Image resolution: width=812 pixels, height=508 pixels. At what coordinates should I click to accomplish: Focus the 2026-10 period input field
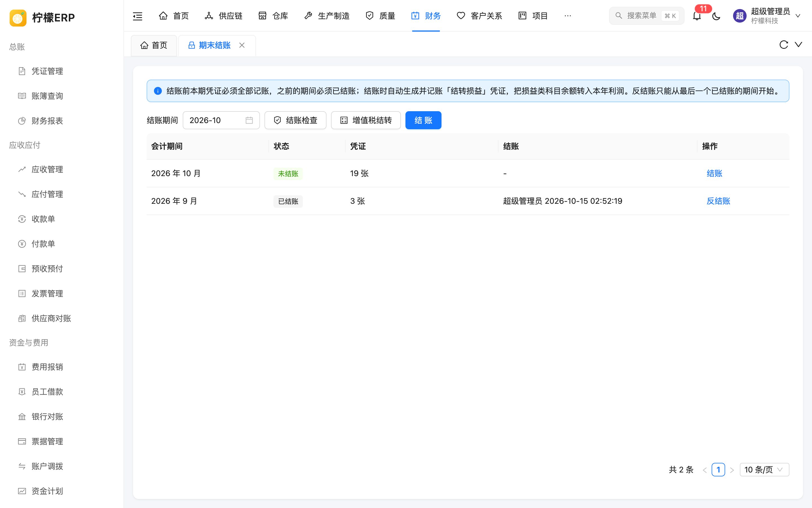[221, 120]
